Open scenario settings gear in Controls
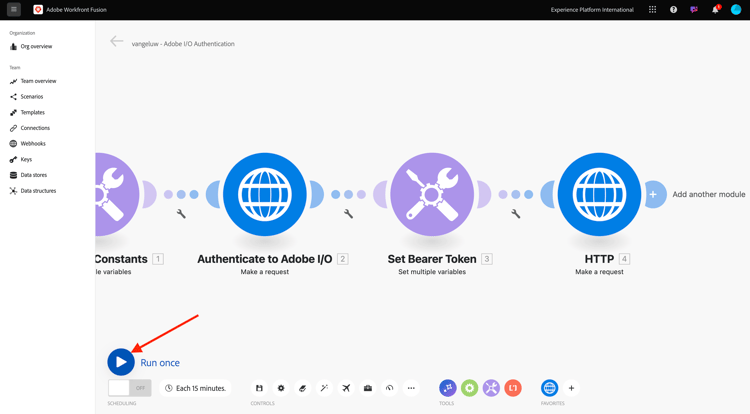 point(281,388)
